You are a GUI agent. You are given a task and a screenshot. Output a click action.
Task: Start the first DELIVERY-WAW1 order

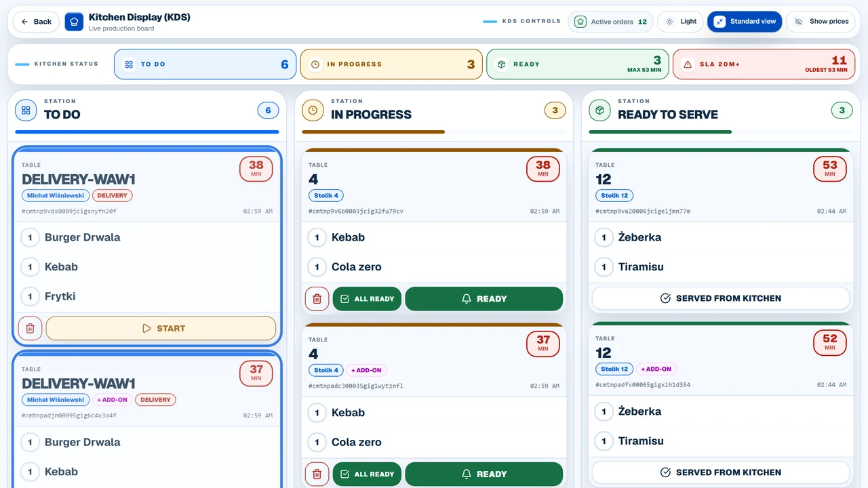click(x=161, y=328)
